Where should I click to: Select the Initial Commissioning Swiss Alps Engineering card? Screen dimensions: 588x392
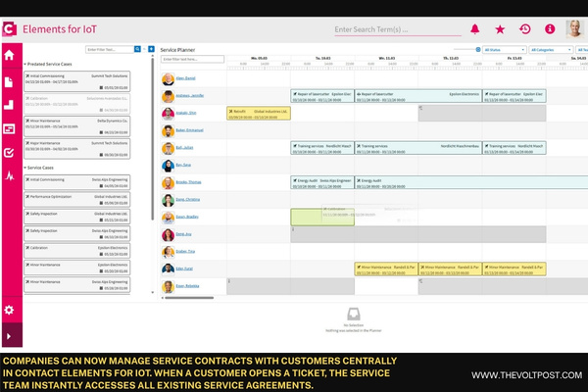click(77, 182)
